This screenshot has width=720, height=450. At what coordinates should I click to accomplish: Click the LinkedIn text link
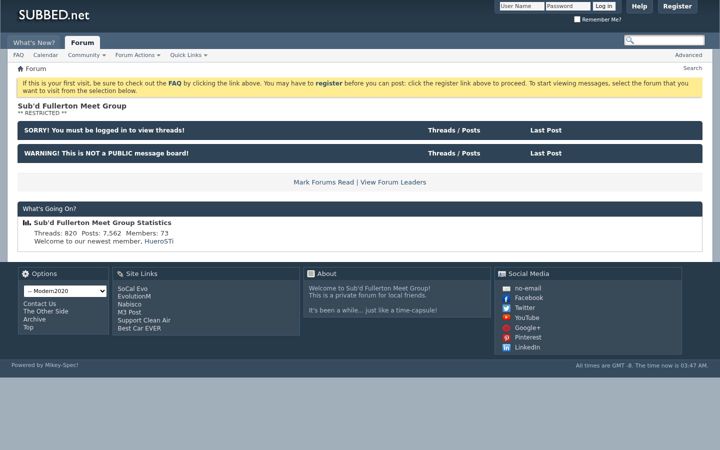(x=527, y=348)
